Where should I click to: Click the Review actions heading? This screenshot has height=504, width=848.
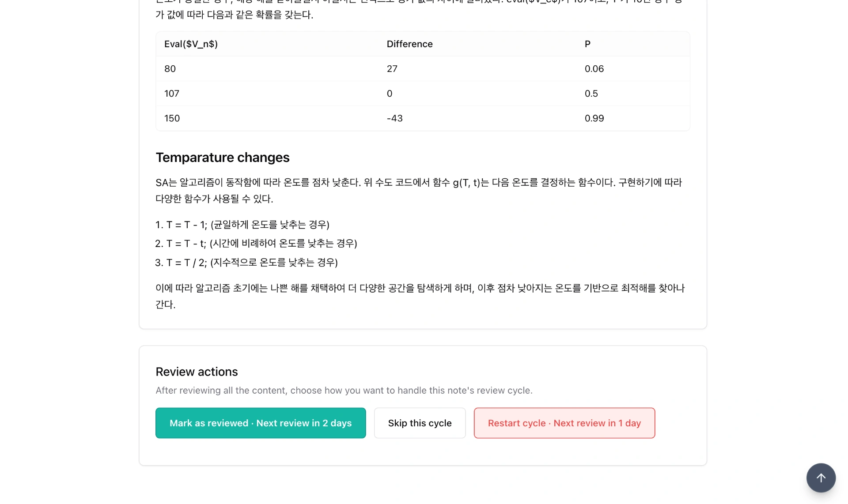[x=197, y=372]
